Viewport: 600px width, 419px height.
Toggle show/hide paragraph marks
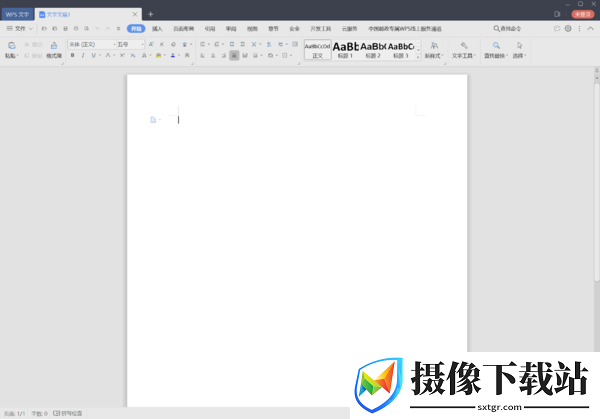281,44
